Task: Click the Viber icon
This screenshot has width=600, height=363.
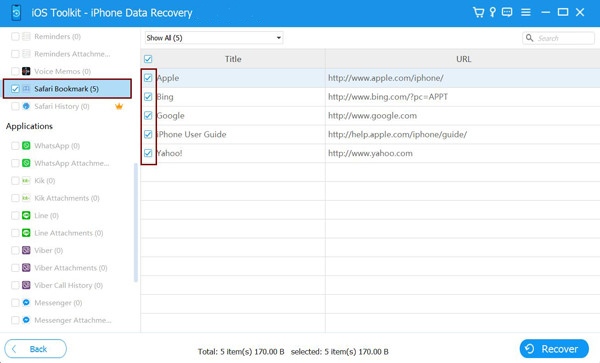Action: coord(26,250)
